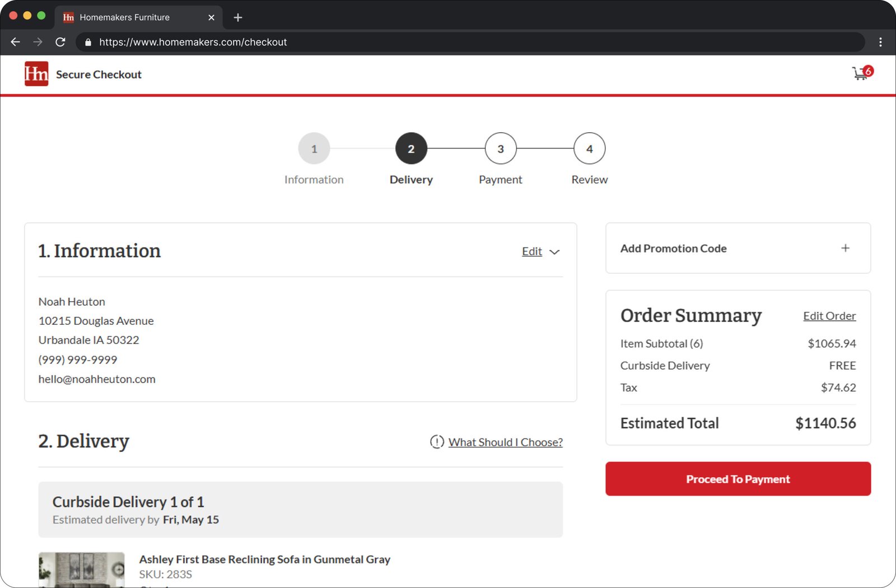Open the browser three-dot menu

pos(880,42)
